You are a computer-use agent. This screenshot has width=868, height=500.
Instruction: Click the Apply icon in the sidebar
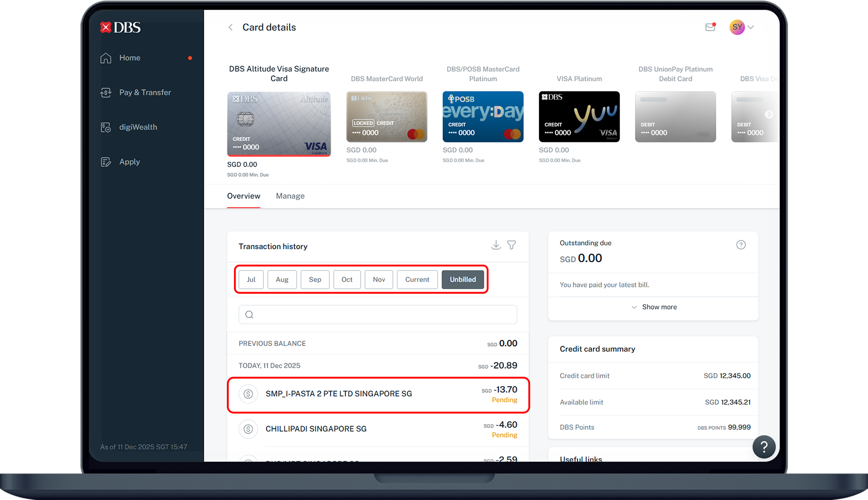coord(105,161)
